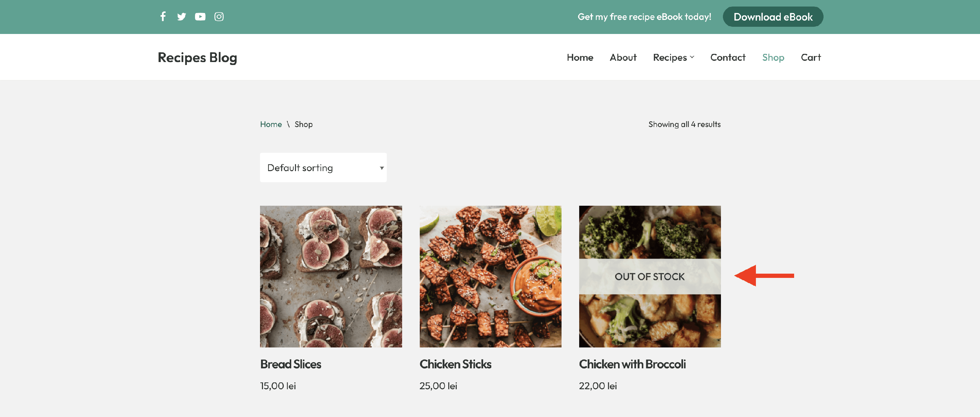Open the Facebook social icon

coord(163,17)
